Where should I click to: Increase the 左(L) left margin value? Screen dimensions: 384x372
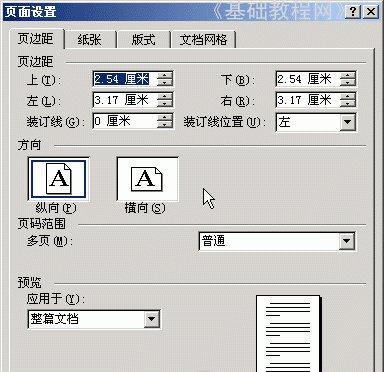point(165,96)
